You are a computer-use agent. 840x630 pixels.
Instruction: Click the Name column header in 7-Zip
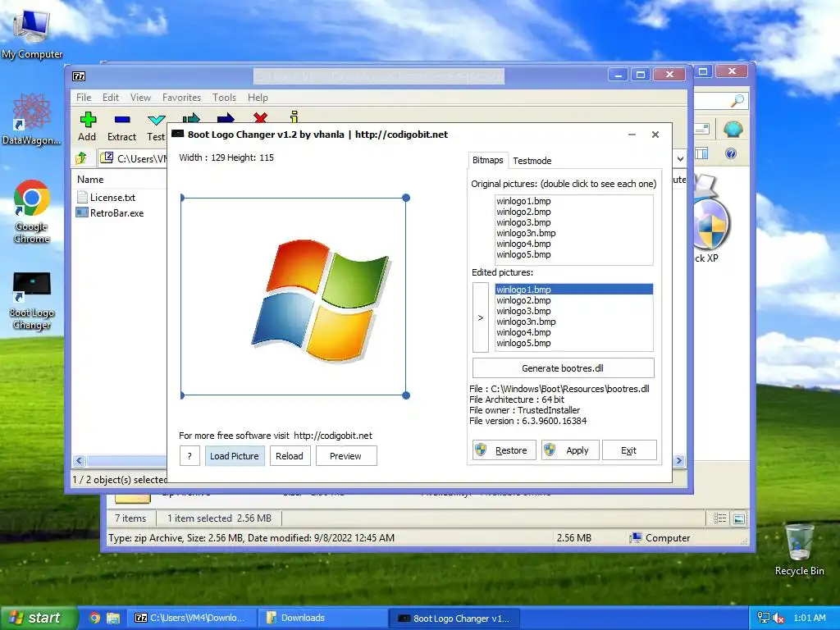click(x=90, y=180)
